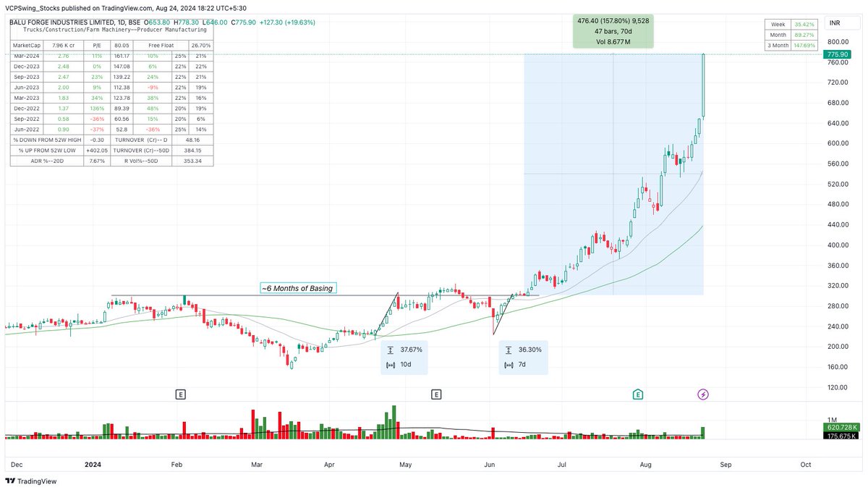Click the high value 778.30
This screenshot has height=490, width=868.
click(189, 22)
